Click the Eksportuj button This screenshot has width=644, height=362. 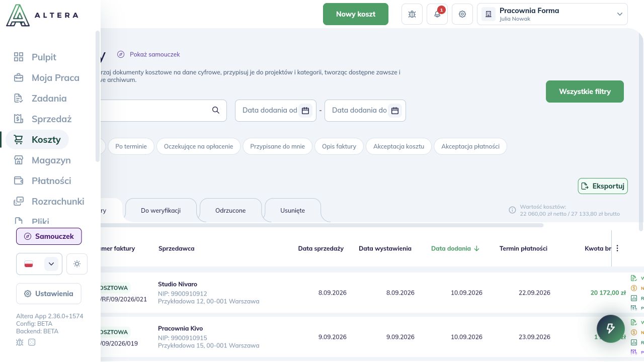tap(603, 186)
